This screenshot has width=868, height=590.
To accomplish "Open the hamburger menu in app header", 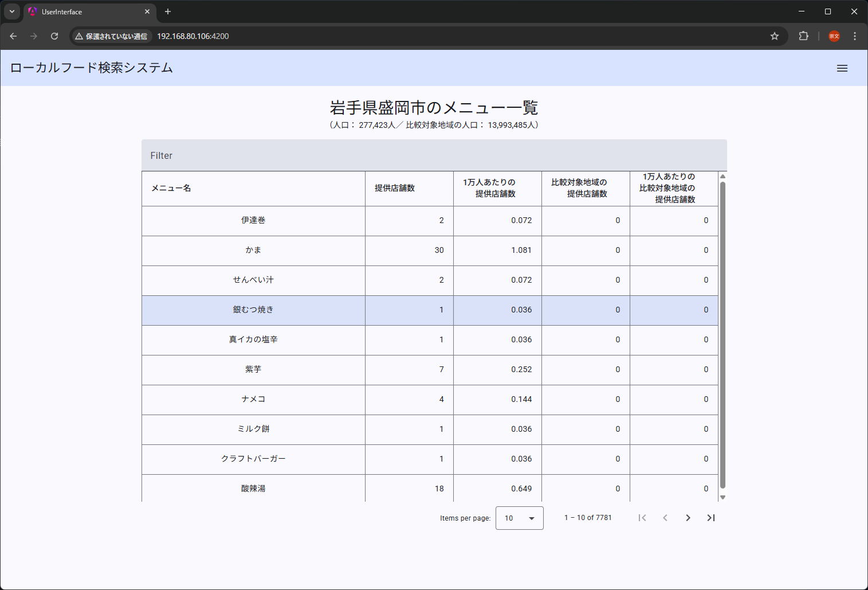I will pos(842,68).
